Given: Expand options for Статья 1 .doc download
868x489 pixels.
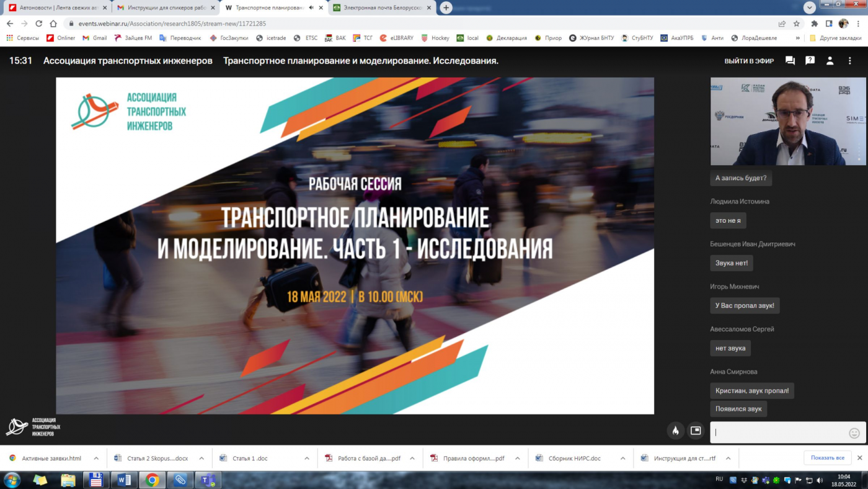Looking at the screenshot, I should tap(307, 458).
